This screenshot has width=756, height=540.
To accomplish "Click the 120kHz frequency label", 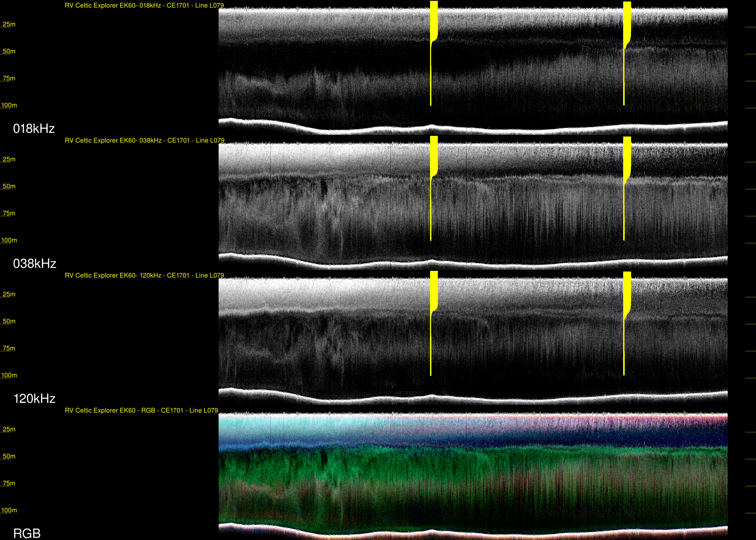I will click(34, 399).
